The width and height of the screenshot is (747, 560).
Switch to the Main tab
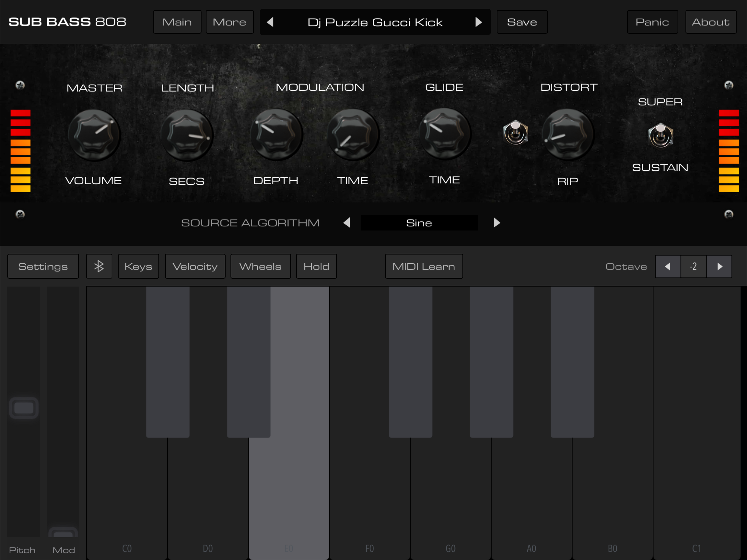(x=177, y=22)
